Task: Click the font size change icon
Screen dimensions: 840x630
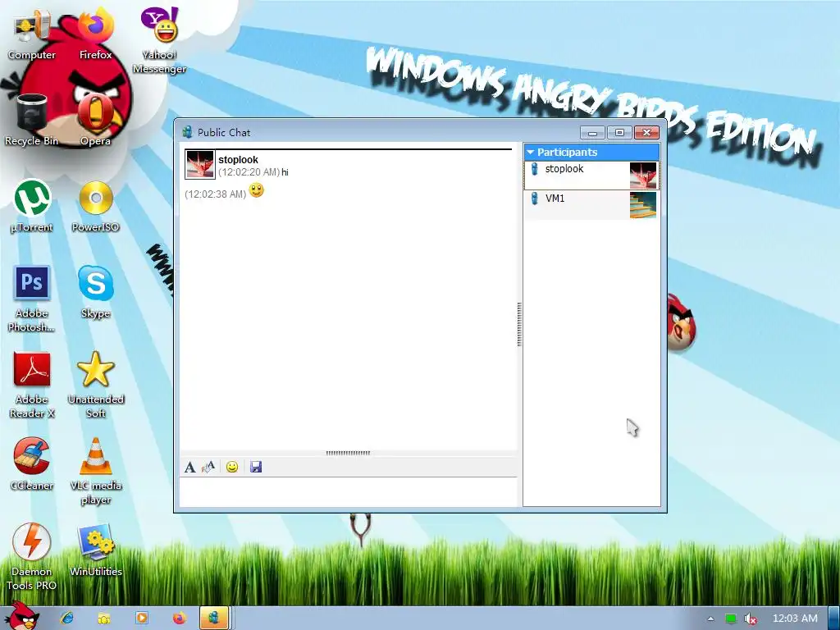Action: pyautogui.click(x=208, y=467)
